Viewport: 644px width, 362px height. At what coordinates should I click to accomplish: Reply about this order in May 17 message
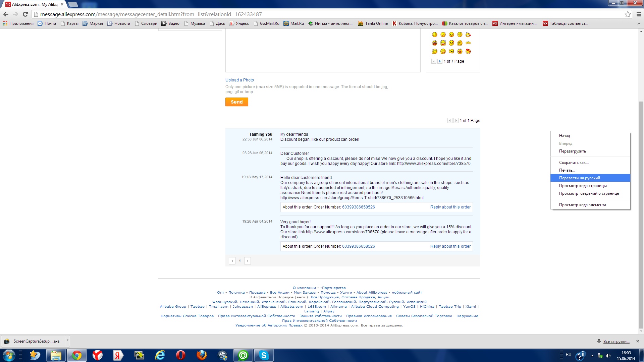pyautogui.click(x=450, y=207)
